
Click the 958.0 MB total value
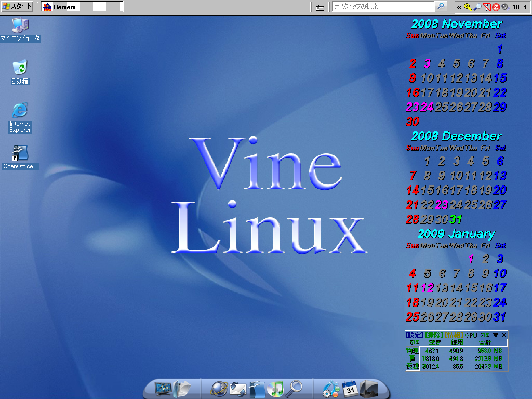(x=490, y=351)
